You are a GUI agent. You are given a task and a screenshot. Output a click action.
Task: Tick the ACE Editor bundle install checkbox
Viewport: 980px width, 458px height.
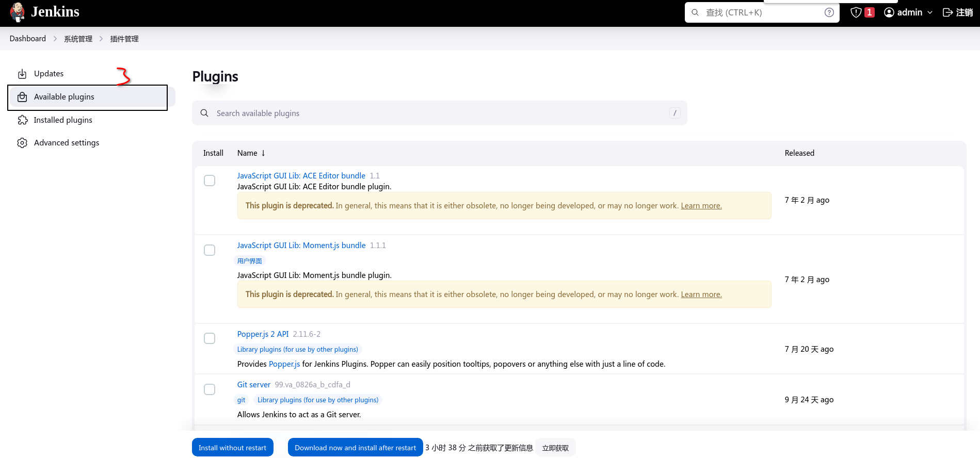210,181
